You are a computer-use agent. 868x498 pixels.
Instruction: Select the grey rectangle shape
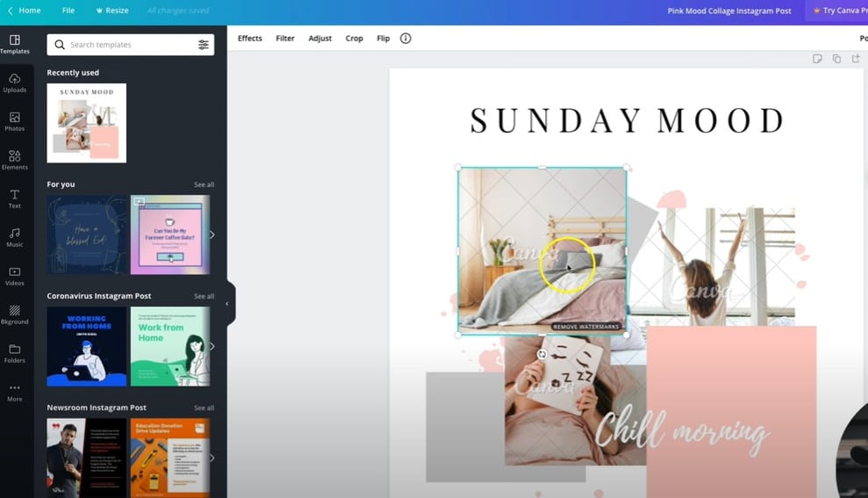click(465, 427)
